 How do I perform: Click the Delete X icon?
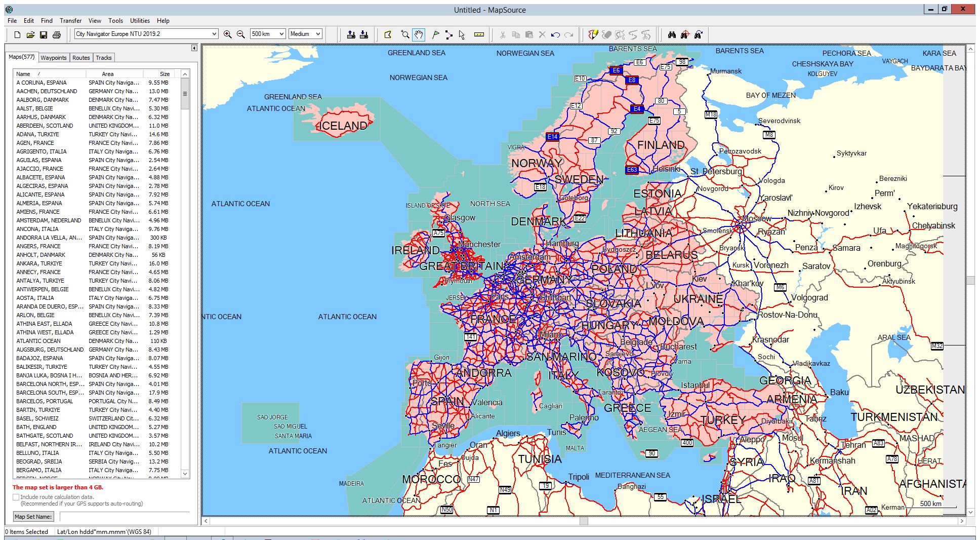pos(542,34)
